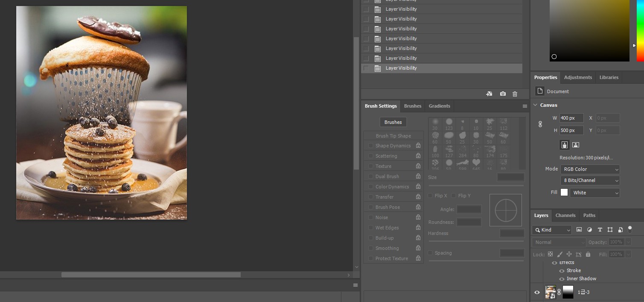Toggle the width-height link icon in Properties

(x=540, y=124)
